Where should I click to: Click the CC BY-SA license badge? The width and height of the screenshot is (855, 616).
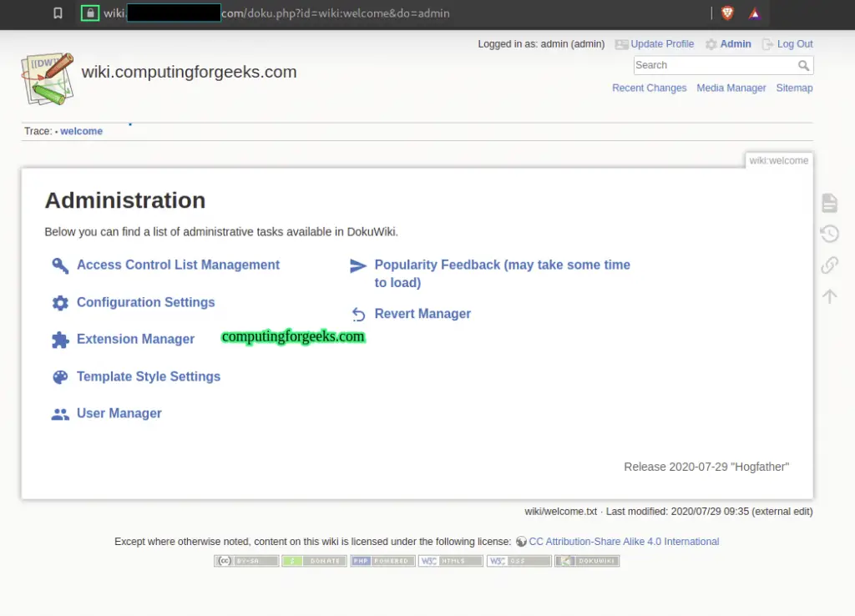tap(246, 561)
